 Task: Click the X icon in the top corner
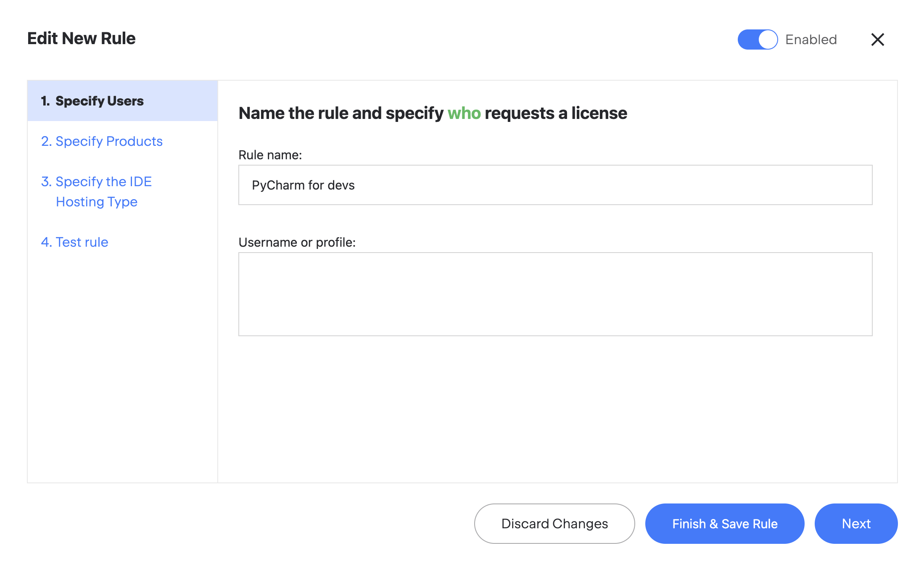(878, 39)
